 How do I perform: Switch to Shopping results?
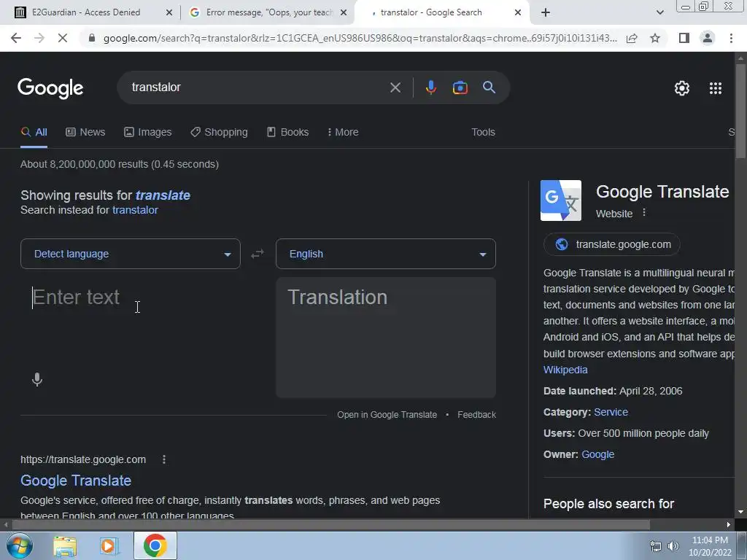point(219,133)
